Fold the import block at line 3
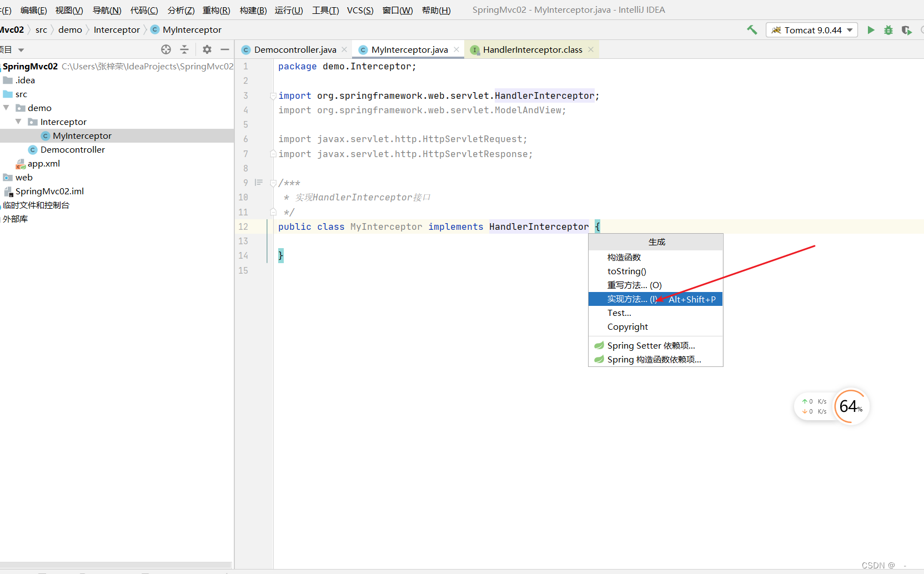Viewport: 924px width, 574px height. pos(273,96)
